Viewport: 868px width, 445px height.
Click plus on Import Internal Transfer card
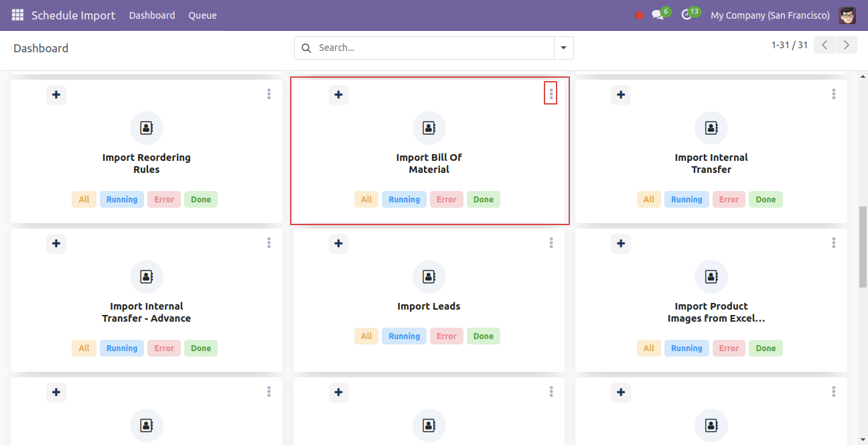621,95
